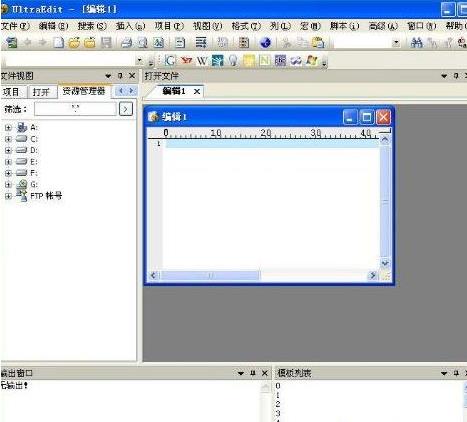Click the Save disk toolbar icon

106,42
